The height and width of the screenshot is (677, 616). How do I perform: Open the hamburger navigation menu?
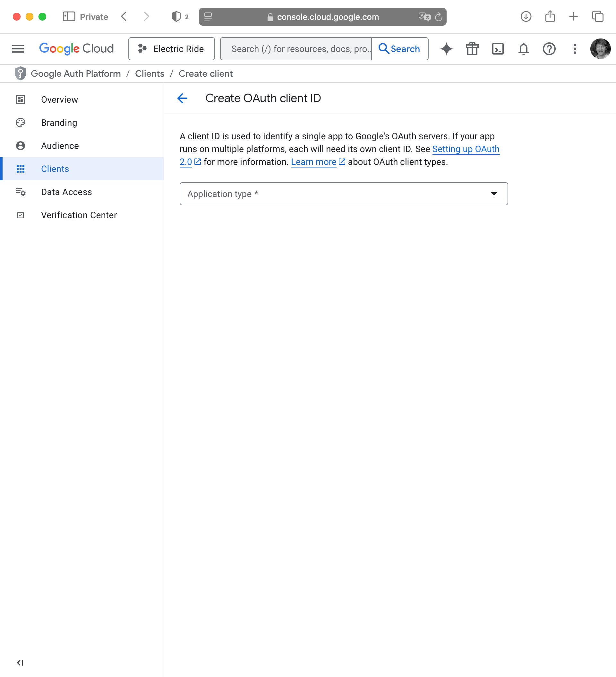click(18, 49)
